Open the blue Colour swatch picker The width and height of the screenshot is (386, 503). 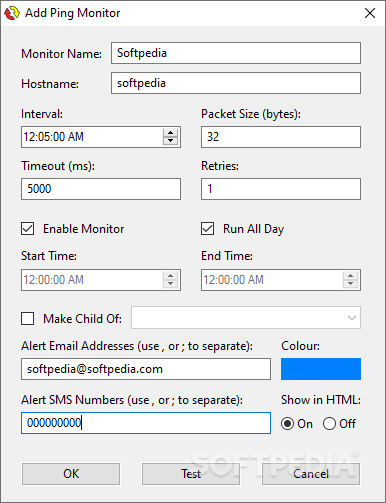321,369
